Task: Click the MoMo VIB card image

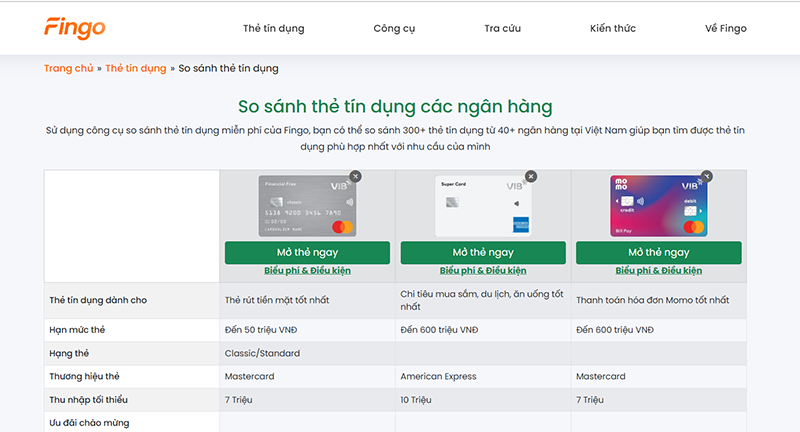Action: [x=659, y=206]
